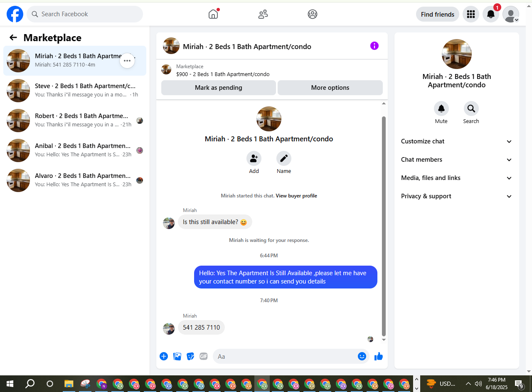Choose a sticker icon in composer
This screenshot has height=392, width=532.
pos(190,356)
